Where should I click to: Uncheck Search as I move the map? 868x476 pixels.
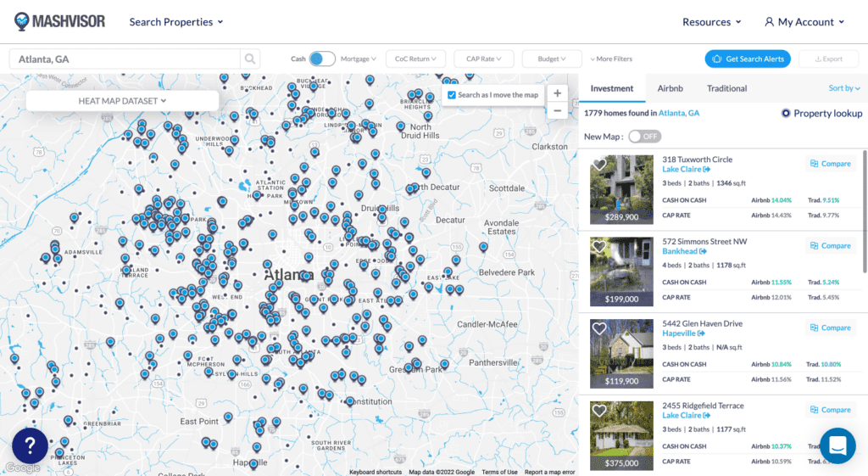click(x=452, y=95)
